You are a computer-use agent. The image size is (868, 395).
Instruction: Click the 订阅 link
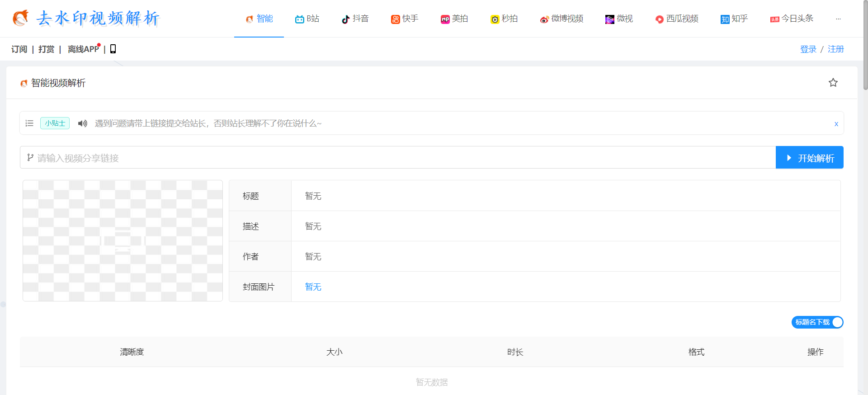point(19,49)
